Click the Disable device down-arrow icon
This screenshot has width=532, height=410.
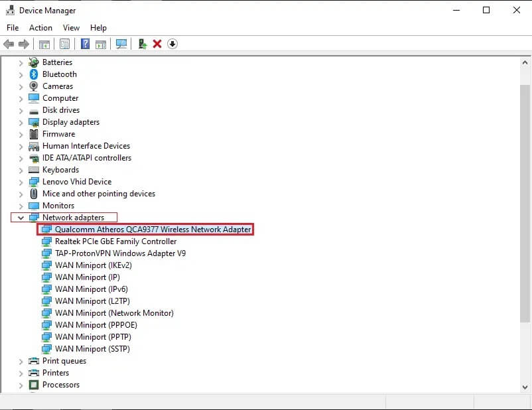(172, 44)
